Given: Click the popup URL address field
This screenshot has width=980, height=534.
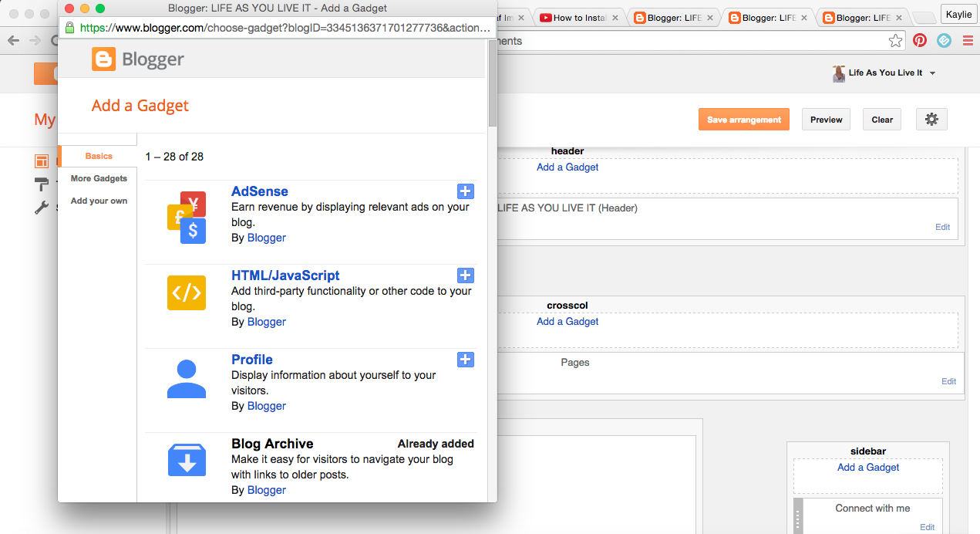Looking at the screenshot, I should click(278, 28).
